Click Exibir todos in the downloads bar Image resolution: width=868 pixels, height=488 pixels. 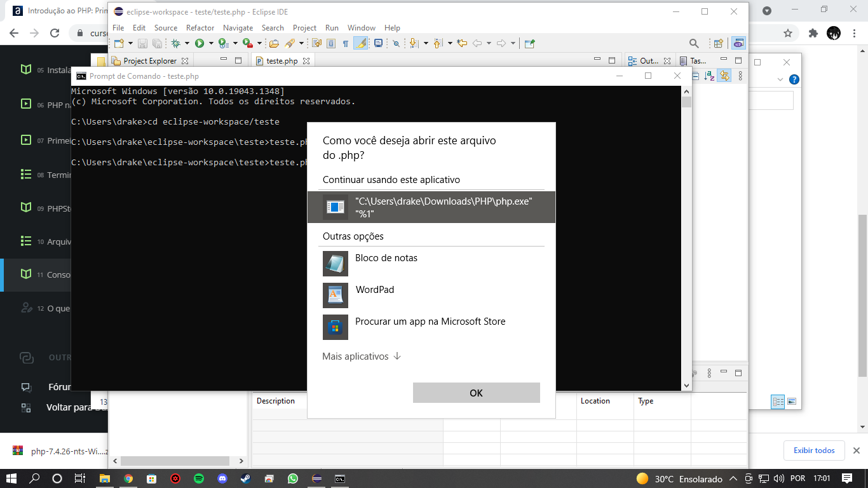point(814,451)
